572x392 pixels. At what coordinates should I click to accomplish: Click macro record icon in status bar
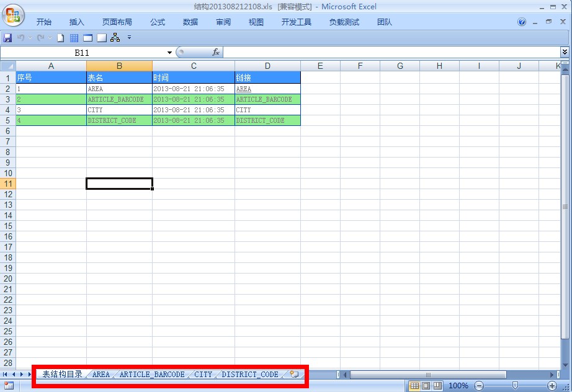click(x=9, y=385)
